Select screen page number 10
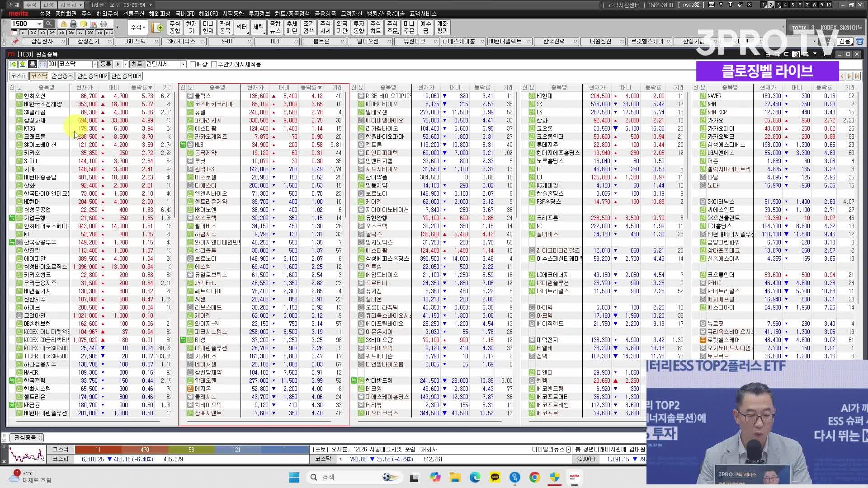Screen dimensions: 868x488 829,5
